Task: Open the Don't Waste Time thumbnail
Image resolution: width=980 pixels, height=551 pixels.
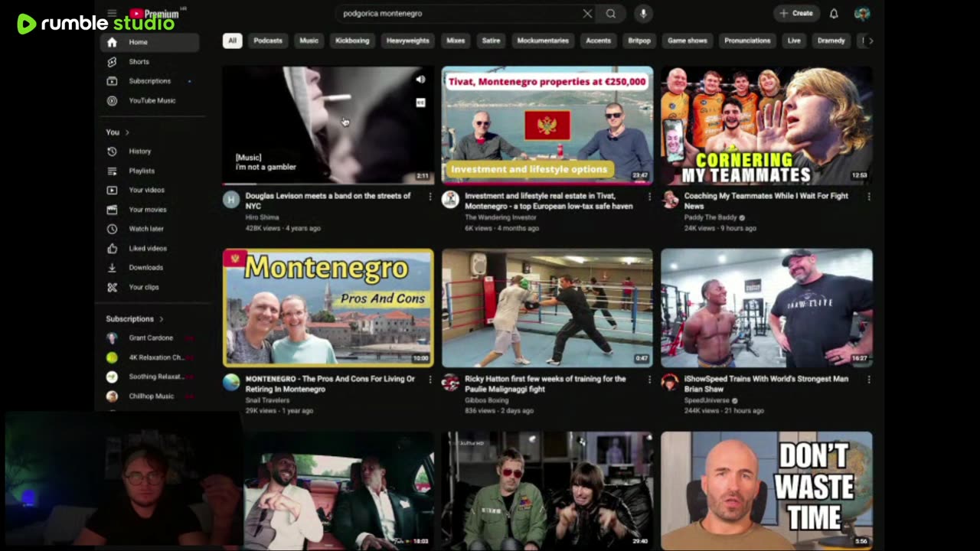Action: (766, 490)
